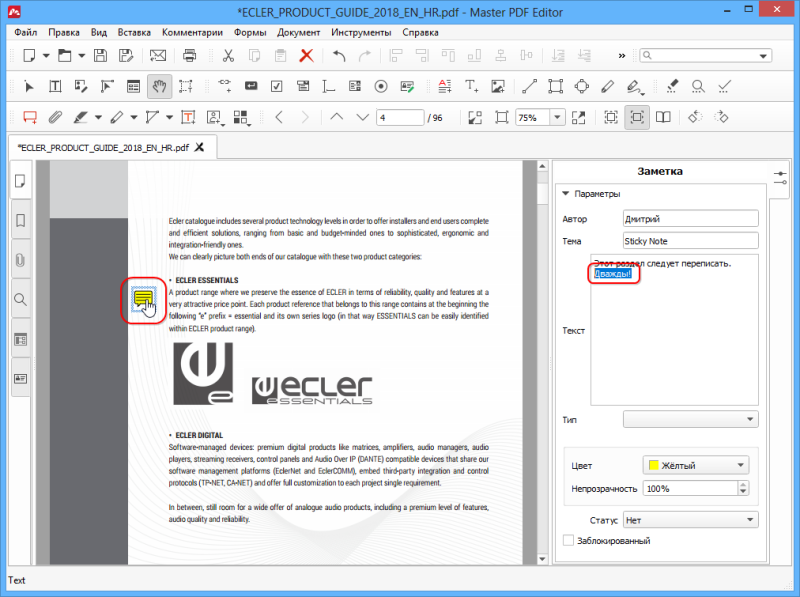800x597 pixels.
Task: Click the Автор input field
Action: point(691,218)
